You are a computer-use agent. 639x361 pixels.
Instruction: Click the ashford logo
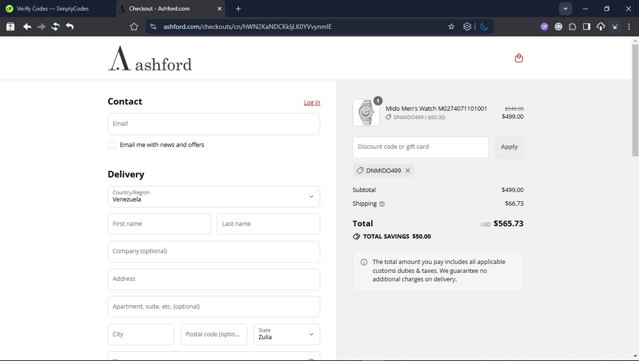click(150, 59)
